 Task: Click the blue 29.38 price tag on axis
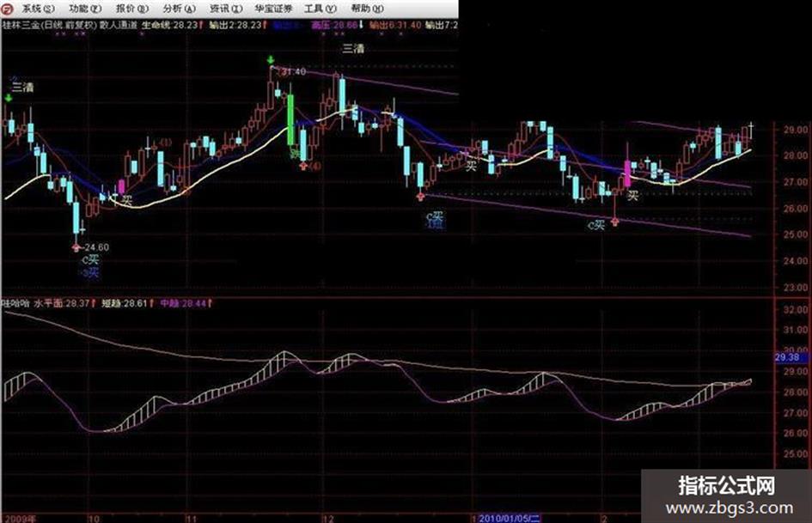(791, 358)
